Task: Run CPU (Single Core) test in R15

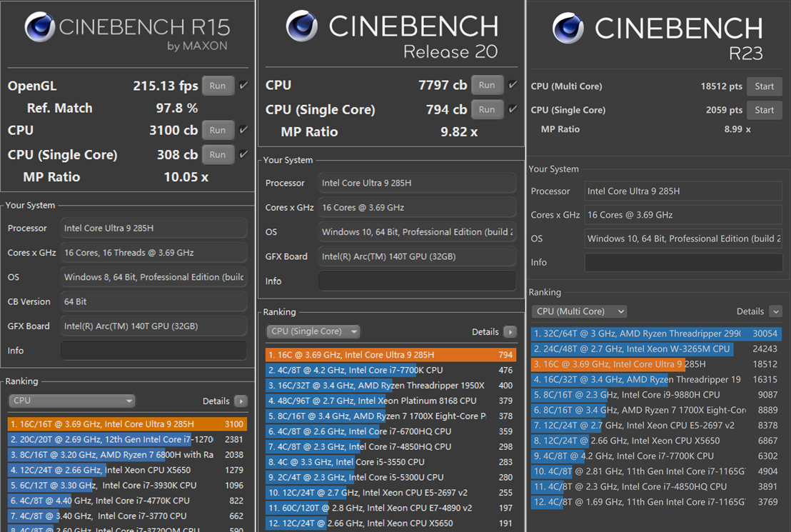Action: pos(218,154)
